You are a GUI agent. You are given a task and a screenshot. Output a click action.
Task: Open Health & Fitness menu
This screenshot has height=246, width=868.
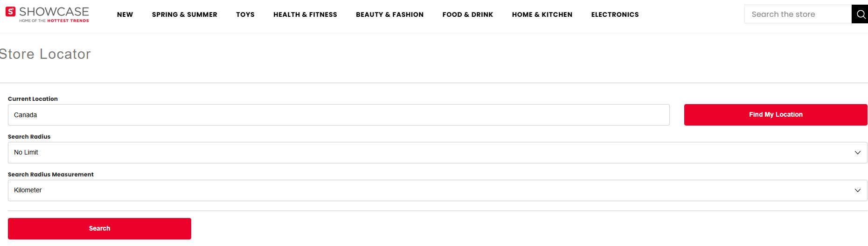pos(305,14)
